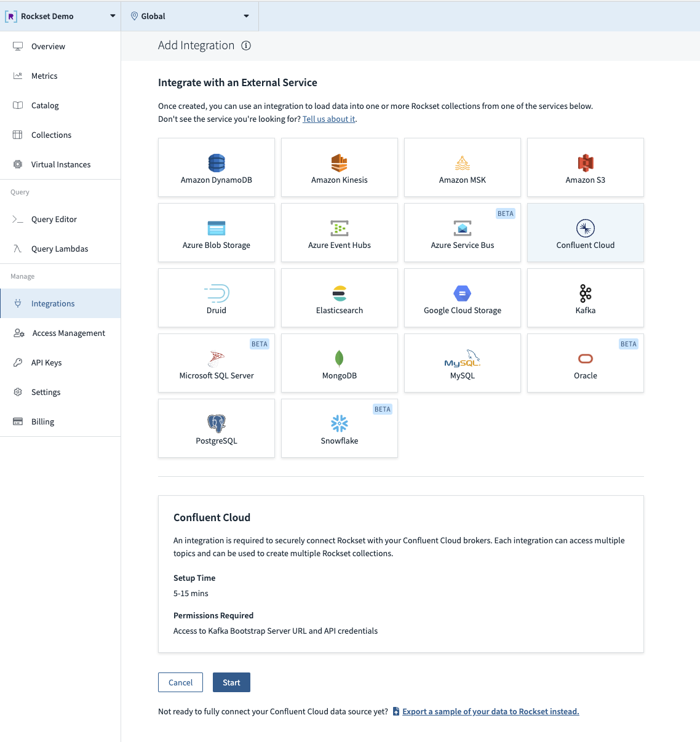
Task: Click the Access Management user icon
Action: pyautogui.click(x=19, y=333)
